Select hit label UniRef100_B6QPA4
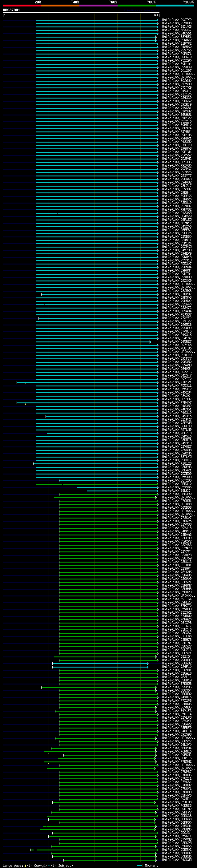 click(176, 748)
